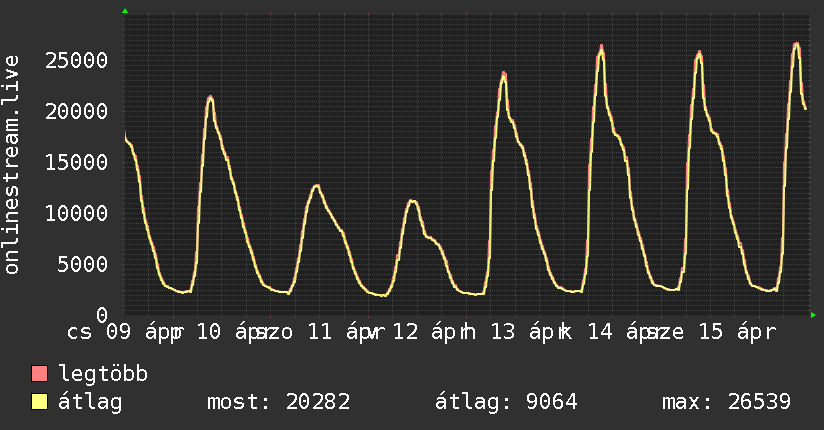Click the max: 26539 statistic
824x430 pixels.
(x=726, y=402)
